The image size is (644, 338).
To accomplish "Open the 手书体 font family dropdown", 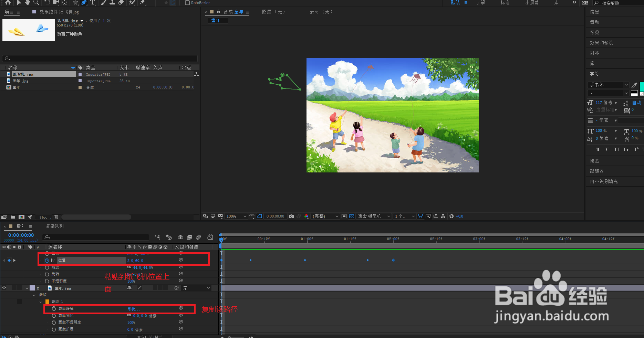I will (x=609, y=85).
